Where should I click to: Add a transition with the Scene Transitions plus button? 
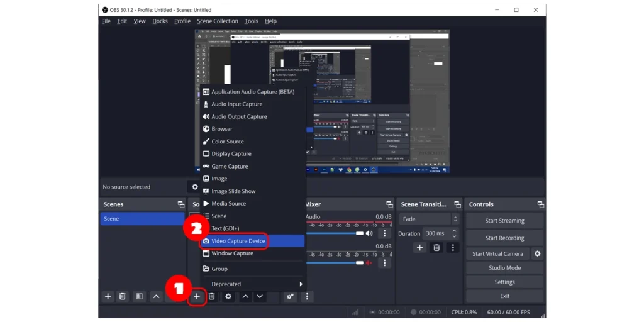point(419,248)
